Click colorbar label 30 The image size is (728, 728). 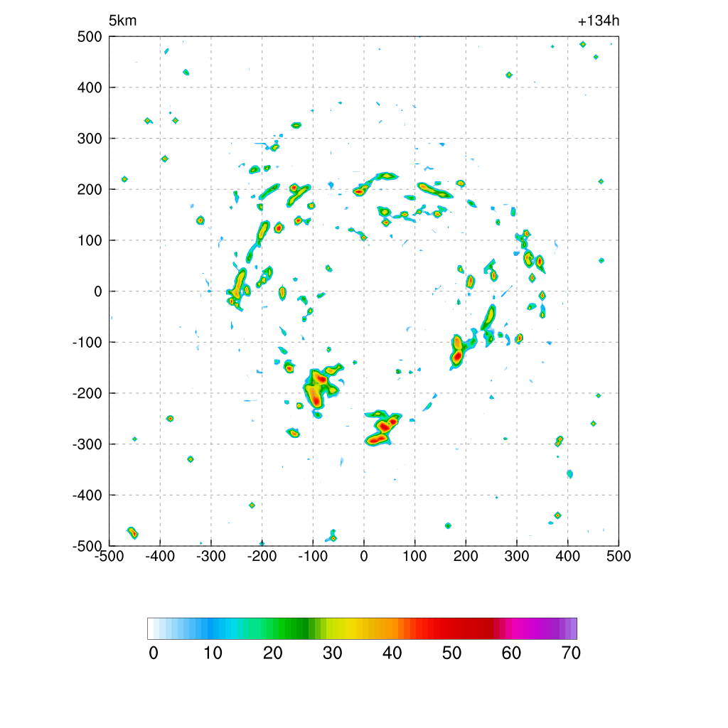tap(333, 653)
